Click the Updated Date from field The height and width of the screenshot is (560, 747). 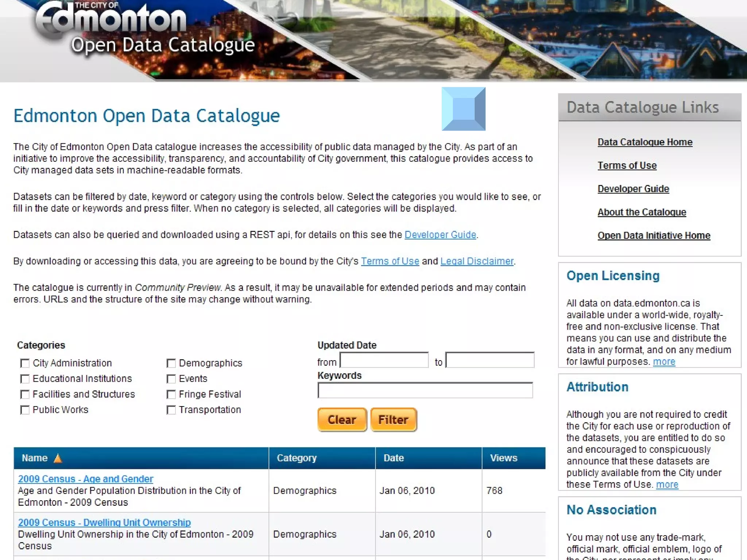[x=384, y=360]
